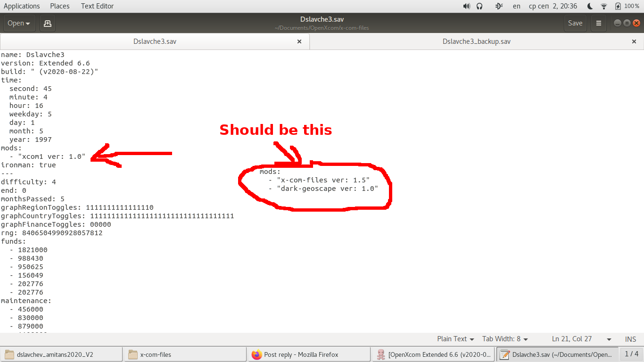Image resolution: width=644 pixels, height=362 pixels.
Task: Open the Plain Text highlighting dropdown
Action: (x=454, y=339)
